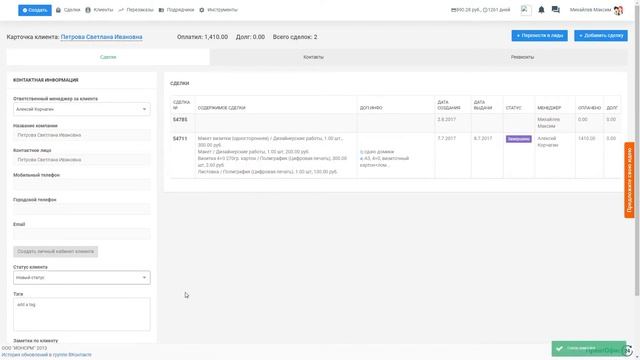Open the chat messages icon
This screenshot has height=360, width=640.
556,9
